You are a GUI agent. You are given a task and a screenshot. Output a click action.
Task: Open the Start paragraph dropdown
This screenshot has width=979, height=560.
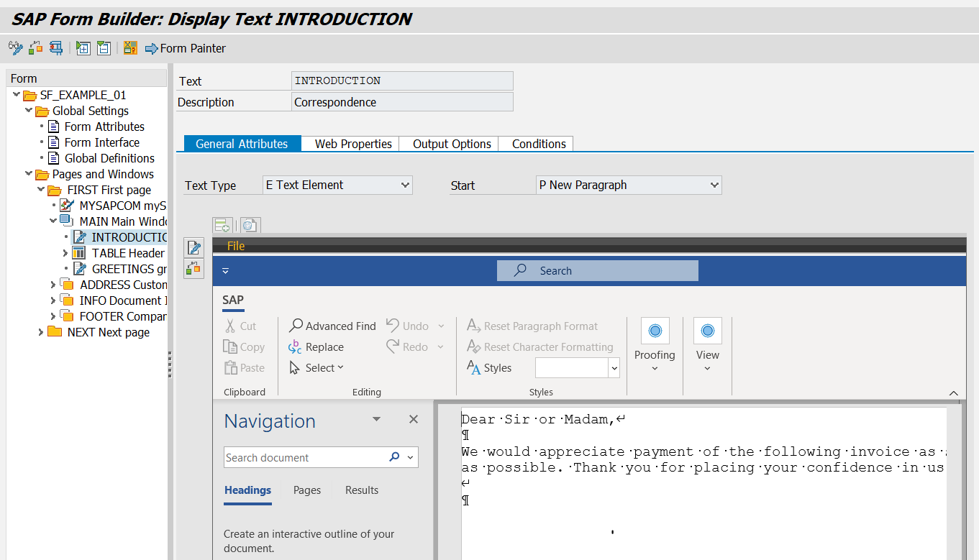tap(714, 185)
